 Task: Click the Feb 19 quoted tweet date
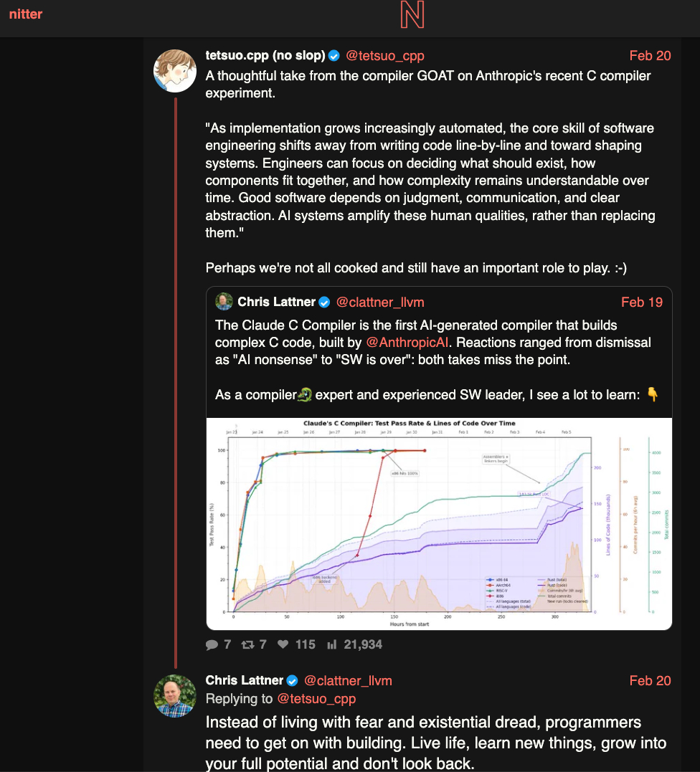click(x=642, y=302)
